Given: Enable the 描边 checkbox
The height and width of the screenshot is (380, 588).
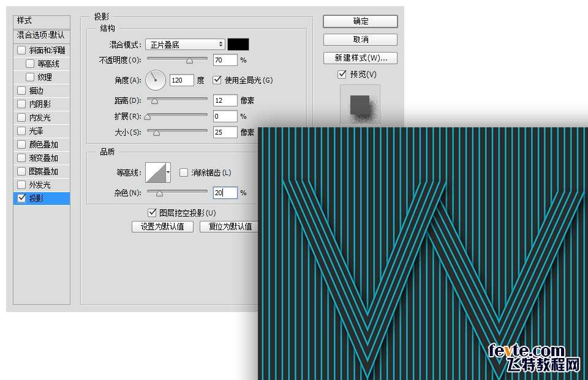Looking at the screenshot, I should pyautogui.click(x=22, y=91).
